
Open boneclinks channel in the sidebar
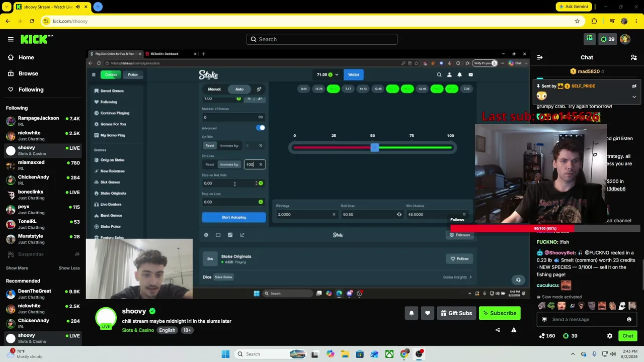(x=43, y=195)
